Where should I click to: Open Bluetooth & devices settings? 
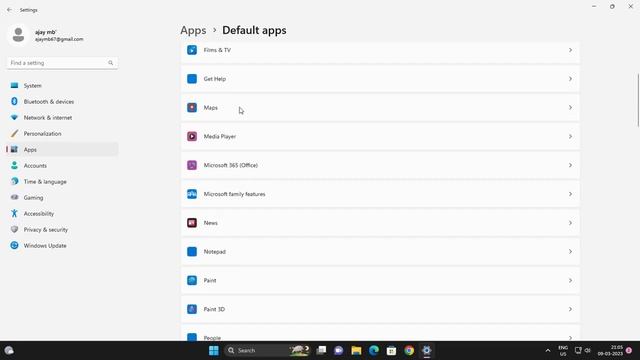pos(62,102)
